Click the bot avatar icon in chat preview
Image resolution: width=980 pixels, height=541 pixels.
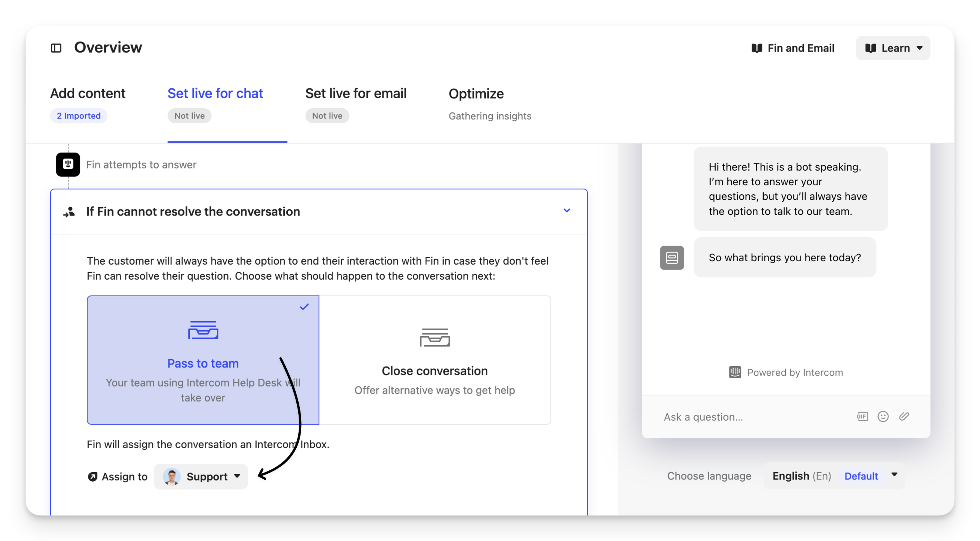[672, 258]
